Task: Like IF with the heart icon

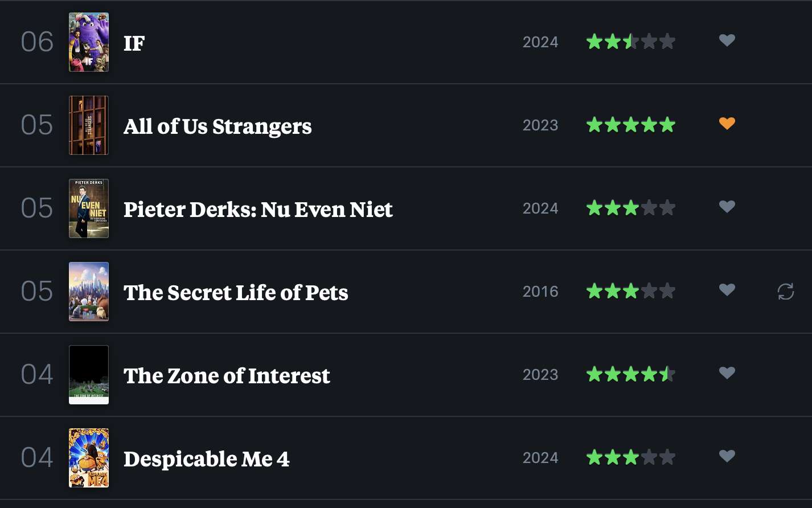Action: pyautogui.click(x=727, y=40)
